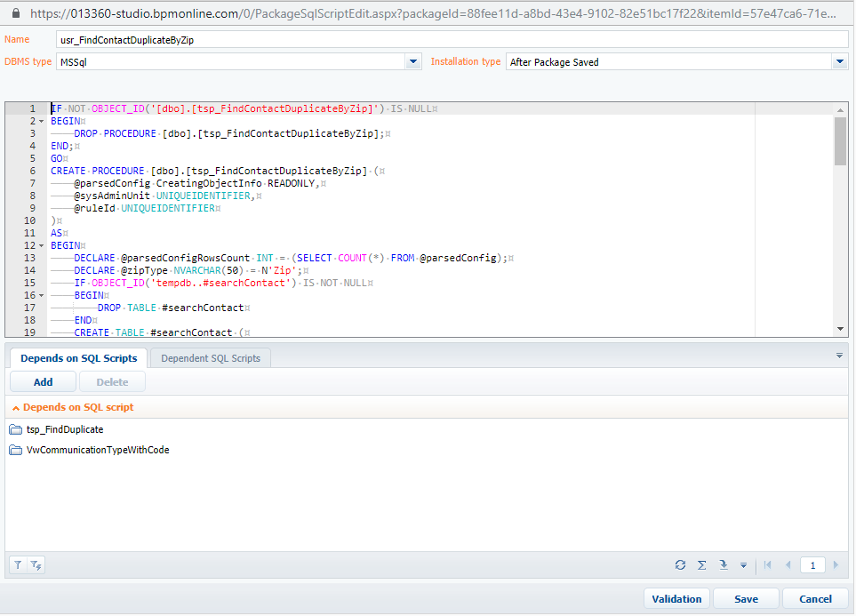The width and height of the screenshot is (856, 616).
Task: Fold the BEGIN block at line 16
Action: click(42, 295)
